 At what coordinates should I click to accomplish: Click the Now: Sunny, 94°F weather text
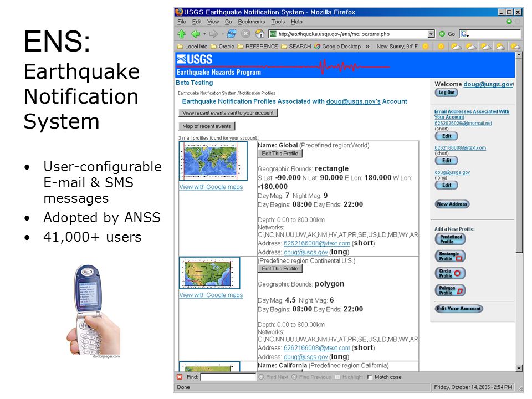(397, 47)
